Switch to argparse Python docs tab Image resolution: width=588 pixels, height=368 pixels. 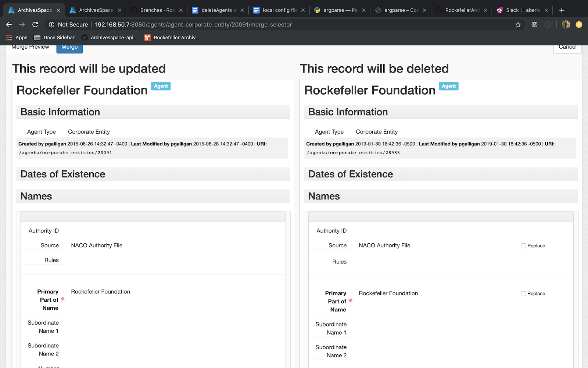click(x=340, y=10)
